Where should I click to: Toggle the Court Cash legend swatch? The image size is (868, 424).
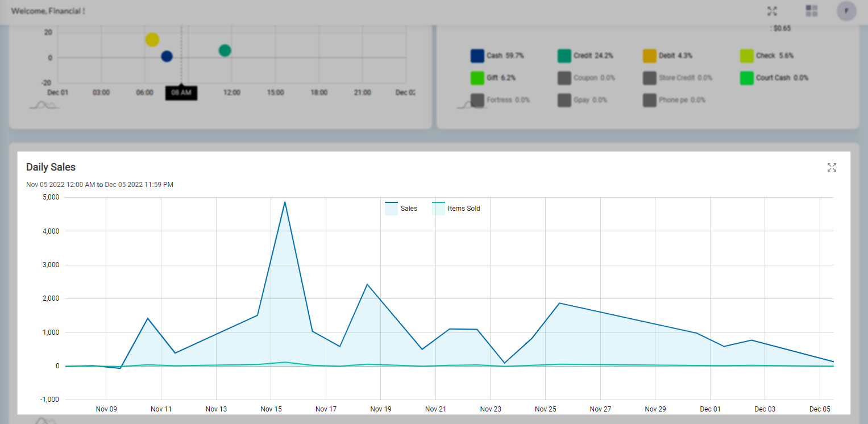click(x=746, y=78)
